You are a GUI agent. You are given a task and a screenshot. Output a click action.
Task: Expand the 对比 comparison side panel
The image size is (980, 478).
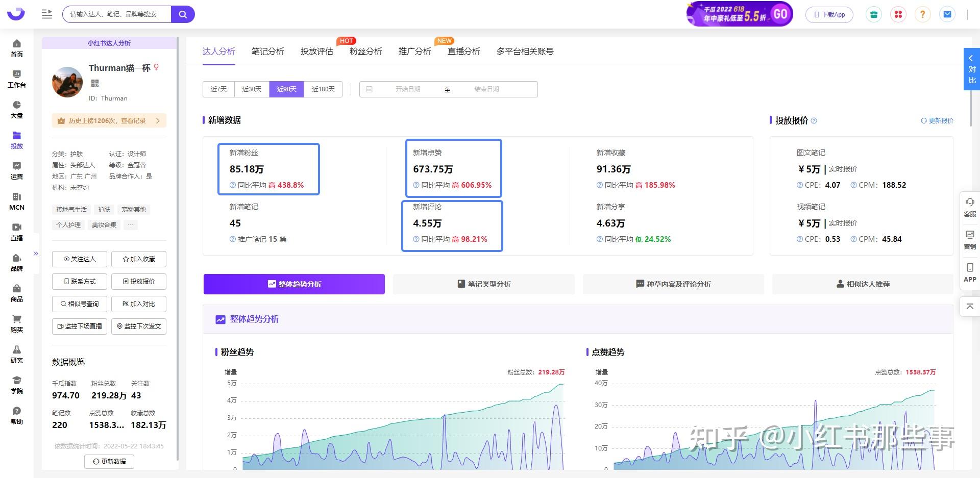(x=971, y=69)
